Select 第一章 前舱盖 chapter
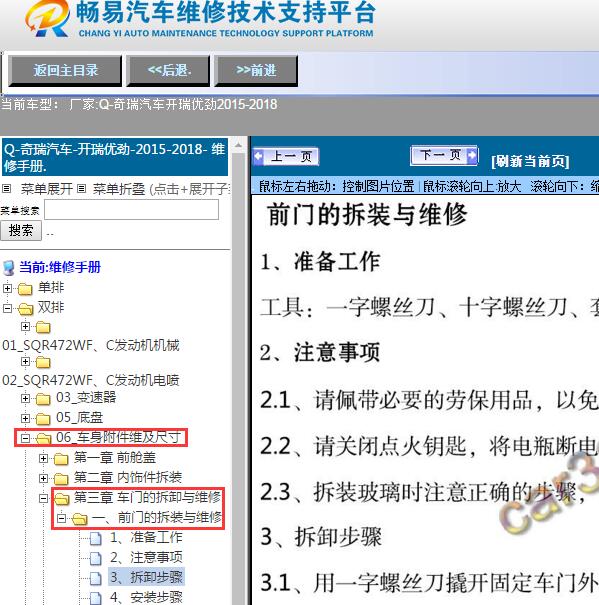The height and width of the screenshot is (605, 599). [115, 458]
